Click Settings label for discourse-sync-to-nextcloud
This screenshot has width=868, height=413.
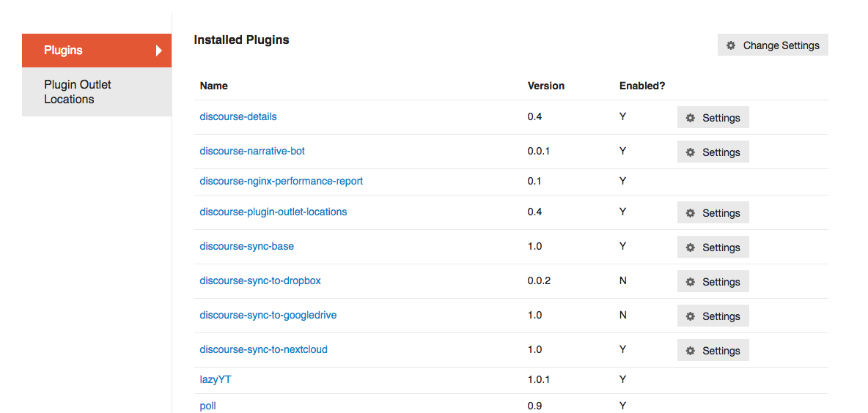tap(721, 351)
